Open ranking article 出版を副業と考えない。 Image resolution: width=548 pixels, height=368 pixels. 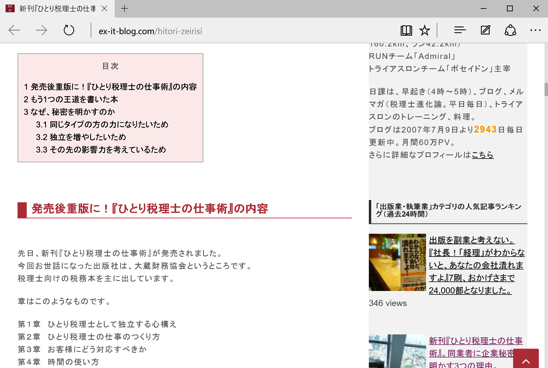477,265
